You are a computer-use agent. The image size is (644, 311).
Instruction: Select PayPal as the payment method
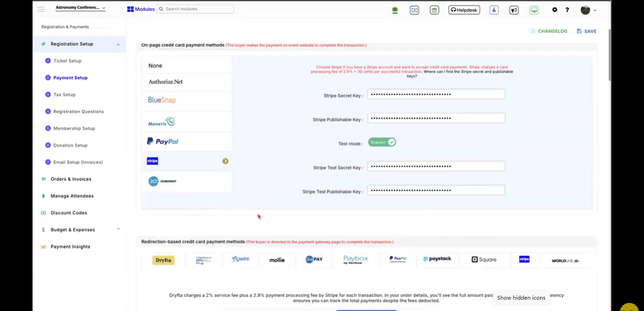pos(162,141)
